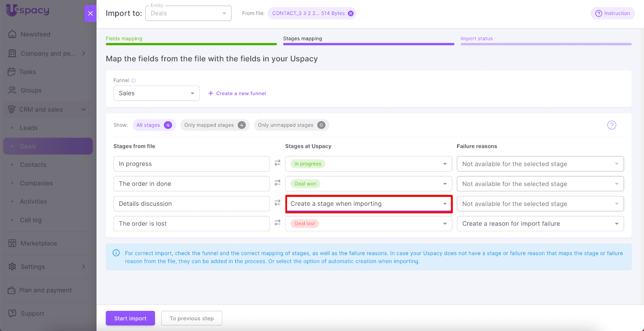Click the Funnel info icon
The height and width of the screenshot is (331, 644).
click(134, 81)
